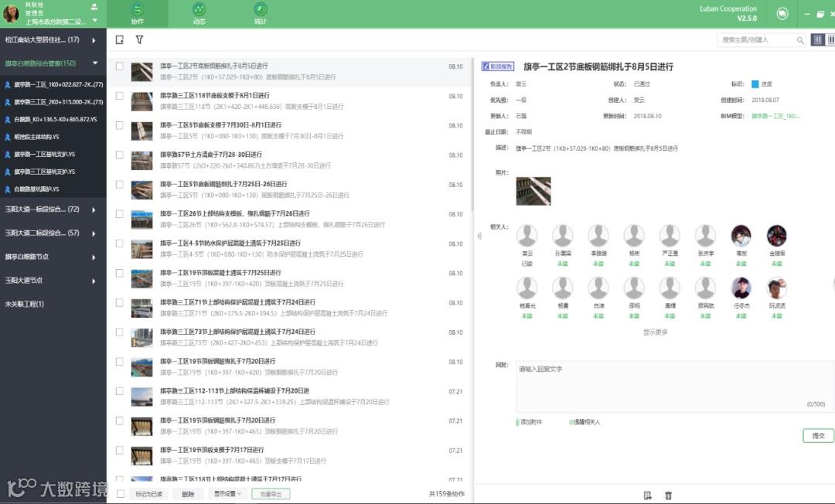835x504 pixels.
Task: Click the 标记为已读 button
Action: (x=148, y=494)
